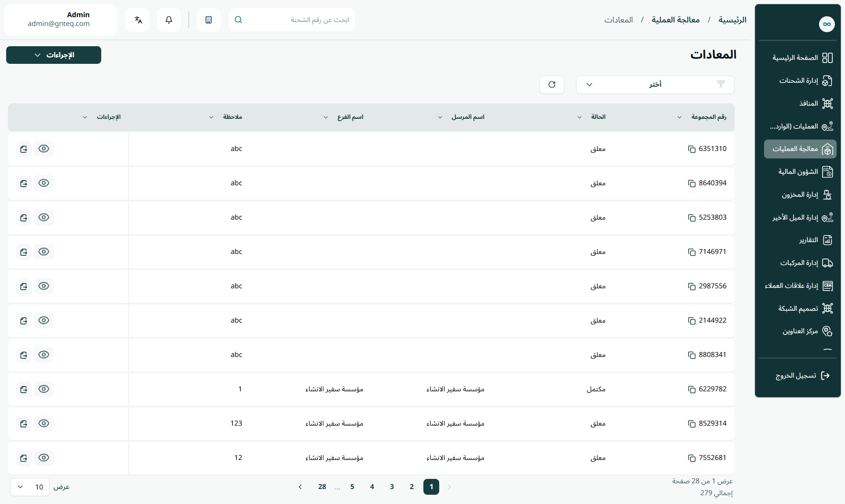
Task: Copy group number 8640394
Action: [x=691, y=184]
